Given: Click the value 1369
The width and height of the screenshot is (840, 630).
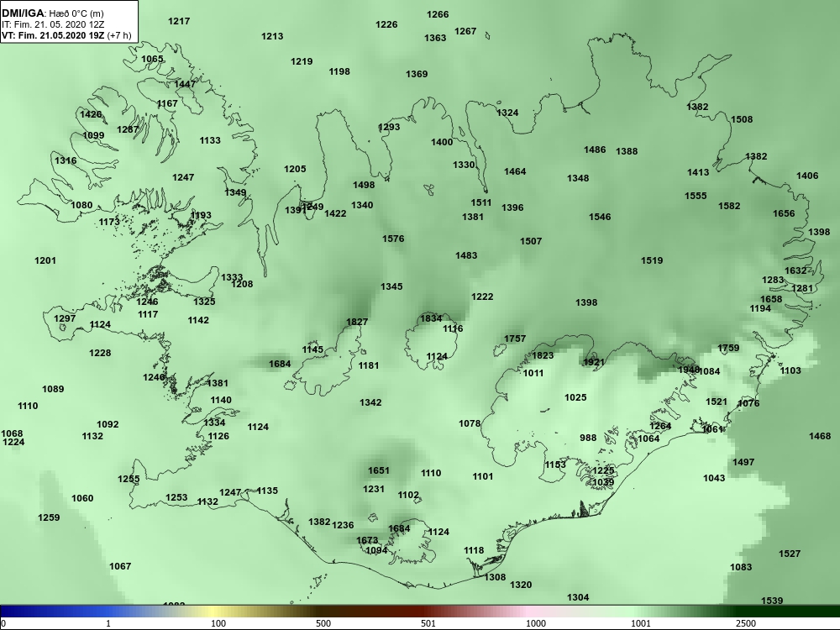Looking at the screenshot, I should click(417, 74).
